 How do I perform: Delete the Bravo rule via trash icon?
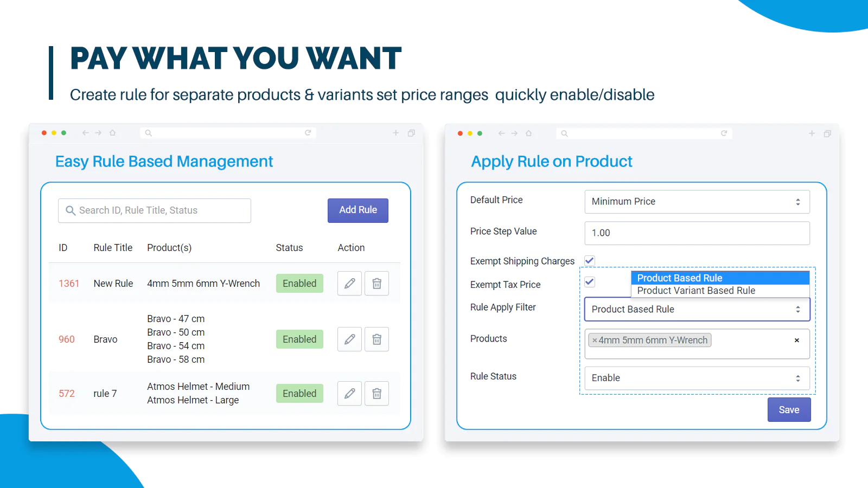tap(376, 339)
